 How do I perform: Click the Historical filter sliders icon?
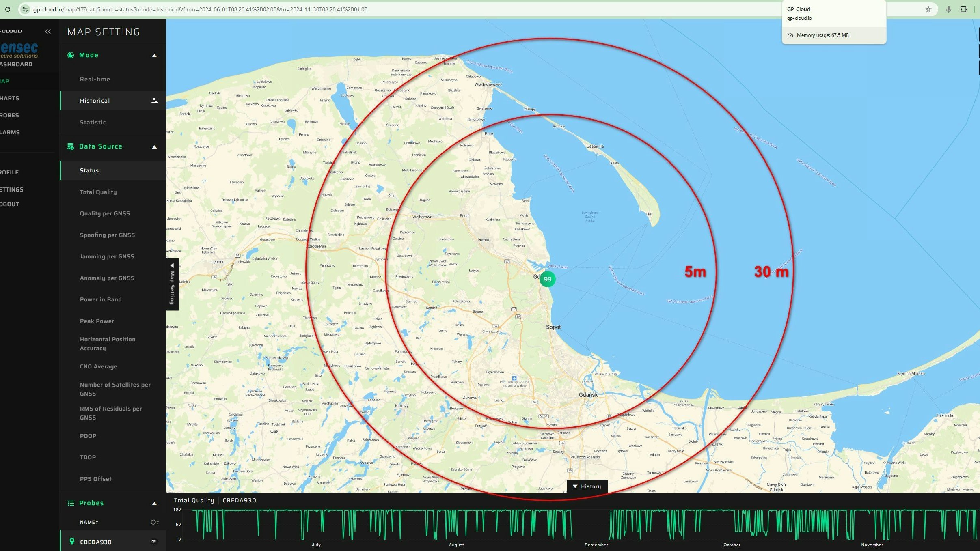tap(154, 100)
